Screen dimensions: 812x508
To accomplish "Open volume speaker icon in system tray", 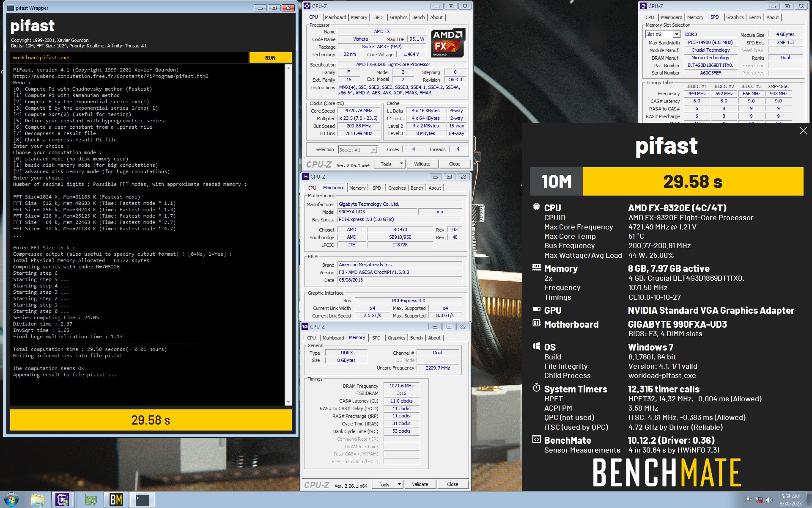I will point(769,500).
